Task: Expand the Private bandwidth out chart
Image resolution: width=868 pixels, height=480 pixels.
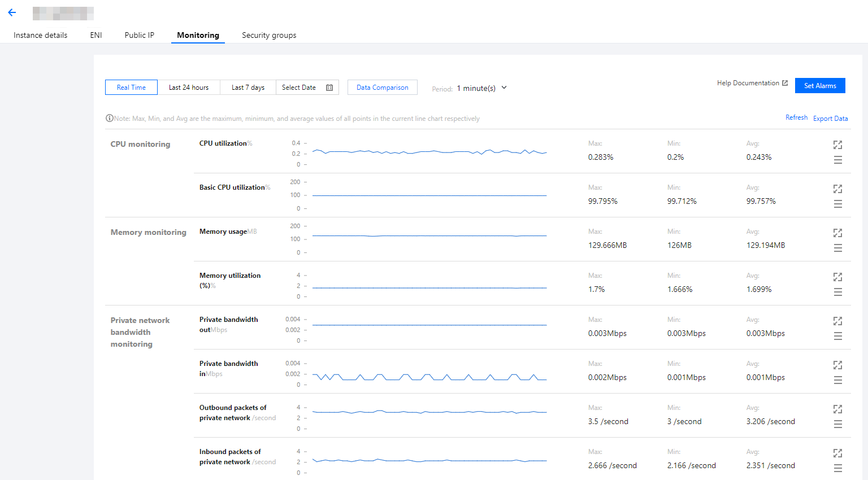Action: (x=837, y=321)
